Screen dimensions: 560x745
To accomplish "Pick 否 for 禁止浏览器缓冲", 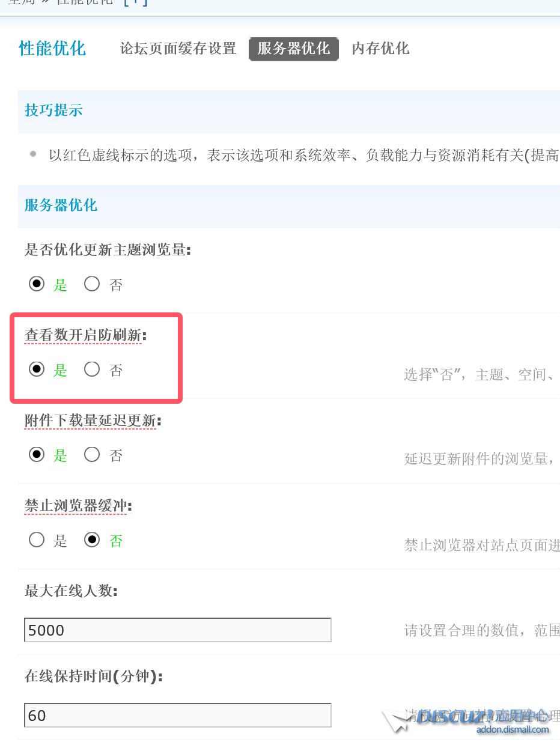I will [x=92, y=541].
